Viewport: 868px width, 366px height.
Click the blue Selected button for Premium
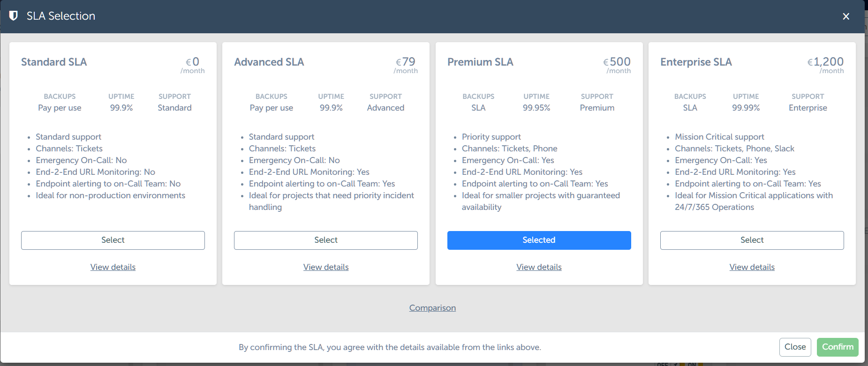(x=539, y=240)
